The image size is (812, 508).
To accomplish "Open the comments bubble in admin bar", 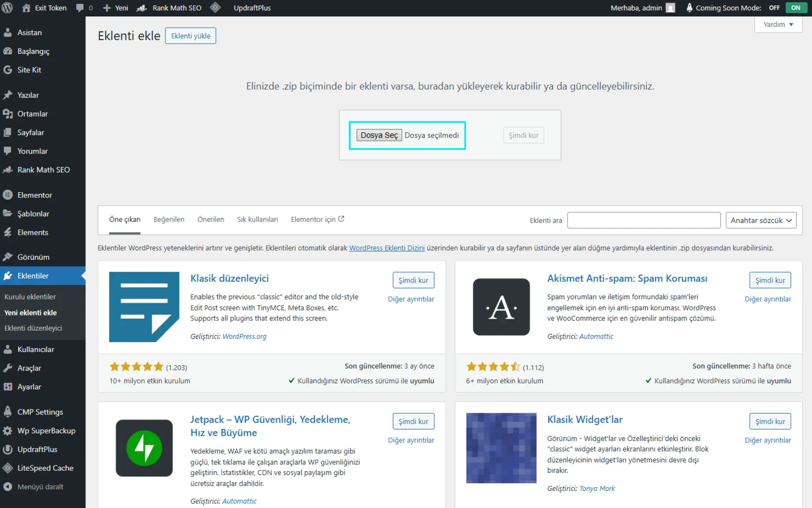I will pos(80,8).
